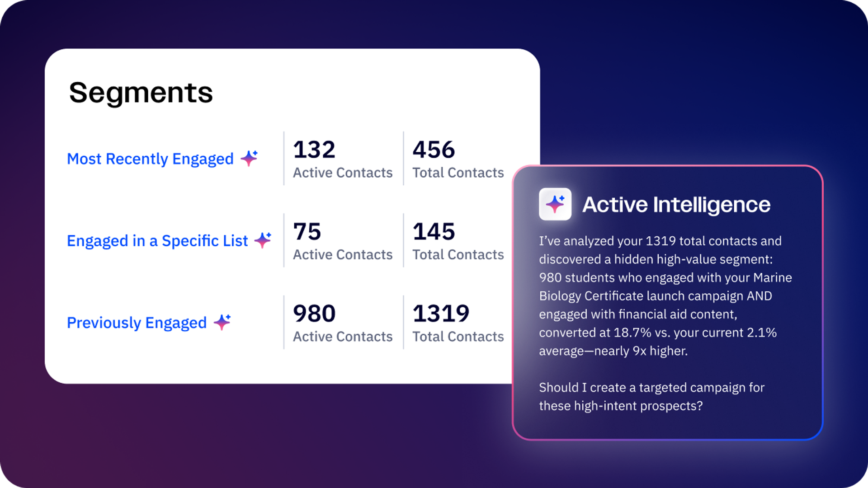
Task: Open the Previously Engaged segment link
Action: click(137, 323)
